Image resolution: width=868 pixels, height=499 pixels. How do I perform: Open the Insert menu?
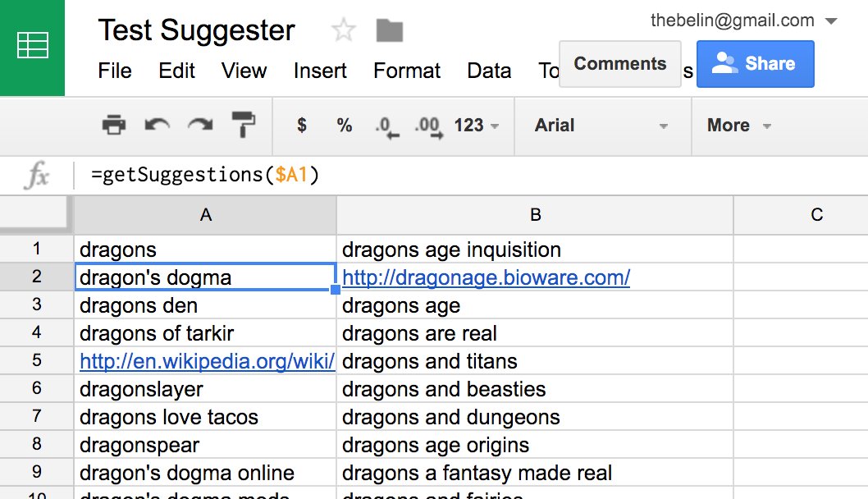[x=320, y=71]
